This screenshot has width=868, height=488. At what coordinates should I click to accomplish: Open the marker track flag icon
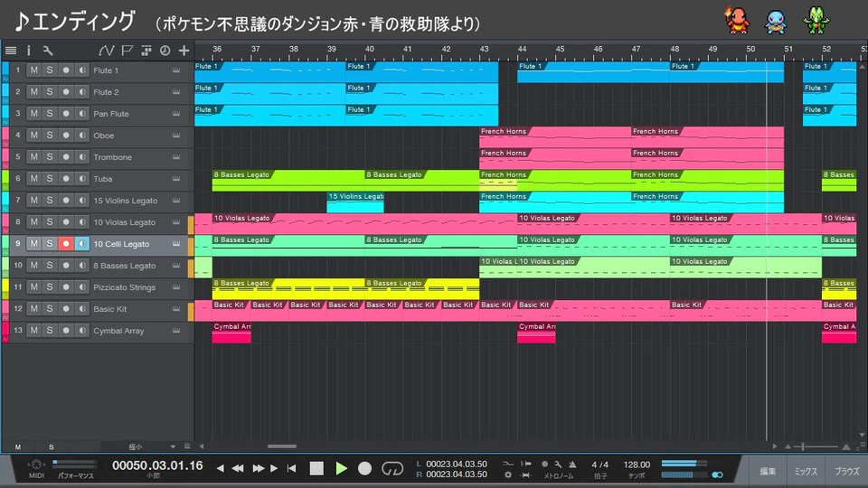(x=127, y=51)
